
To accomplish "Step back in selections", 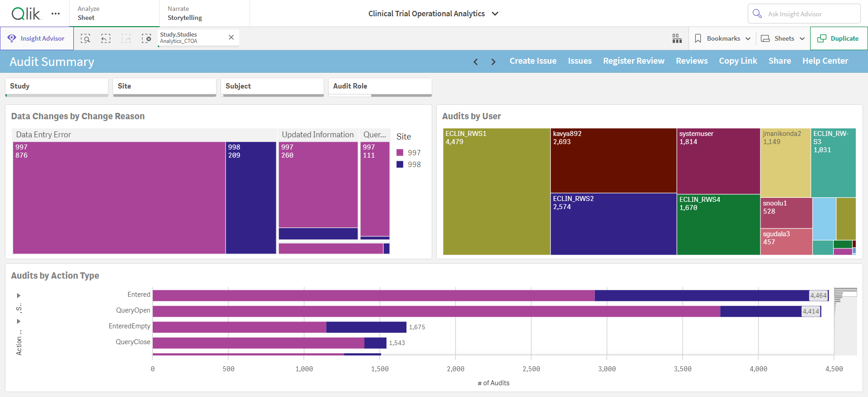I will point(106,38).
